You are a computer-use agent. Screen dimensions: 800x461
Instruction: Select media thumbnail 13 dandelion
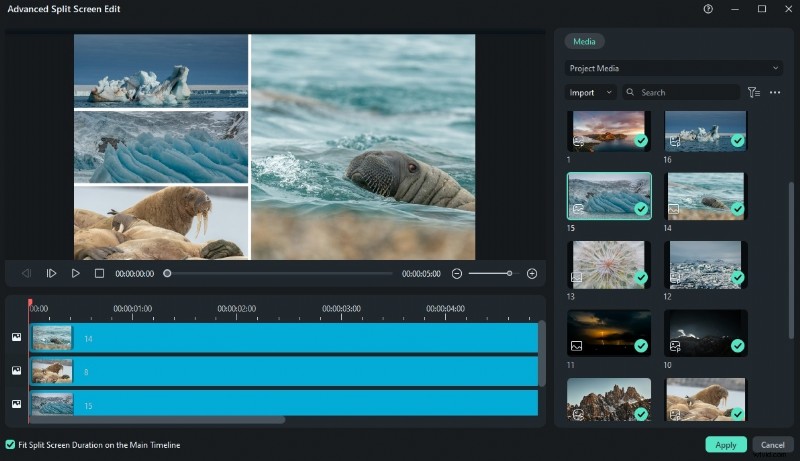pos(609,264)
